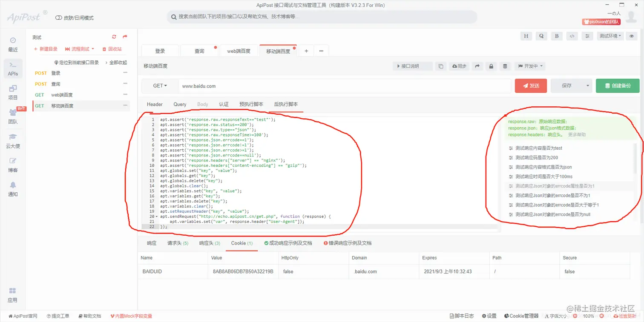Open the Query tab
Viewport: 644px width, 322px height.
click(180, 104)
